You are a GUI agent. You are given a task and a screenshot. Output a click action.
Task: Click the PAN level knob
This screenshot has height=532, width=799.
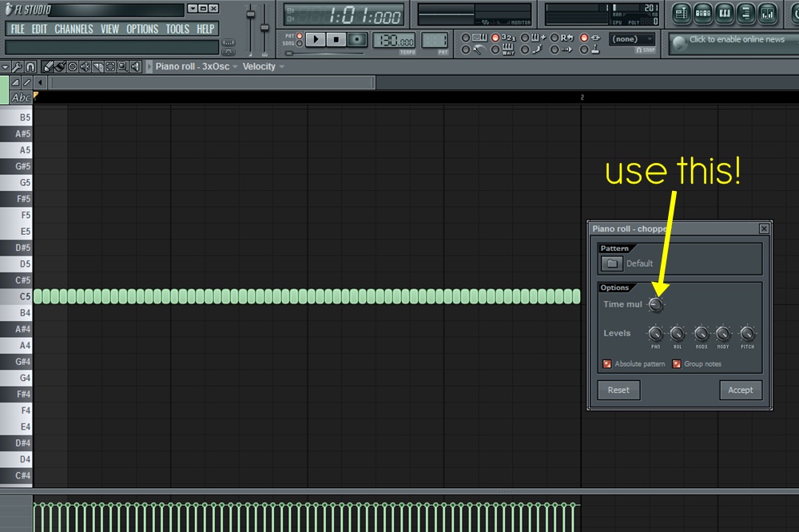[655, 334]
